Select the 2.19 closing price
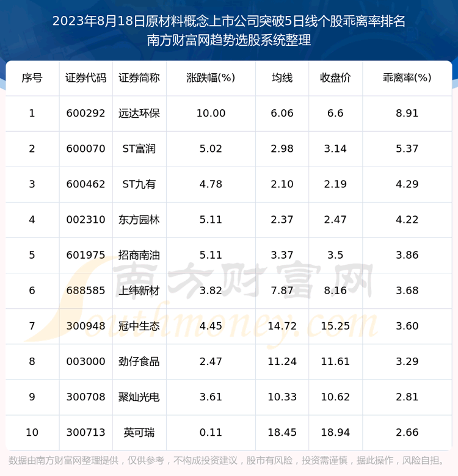The width and height of the screenshot is (458, 476). tap(335, 184)
